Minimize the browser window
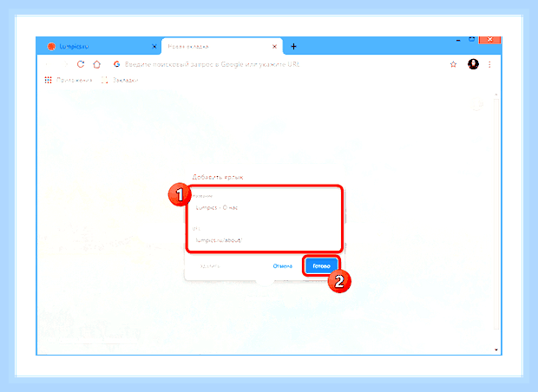 point(458,41)
